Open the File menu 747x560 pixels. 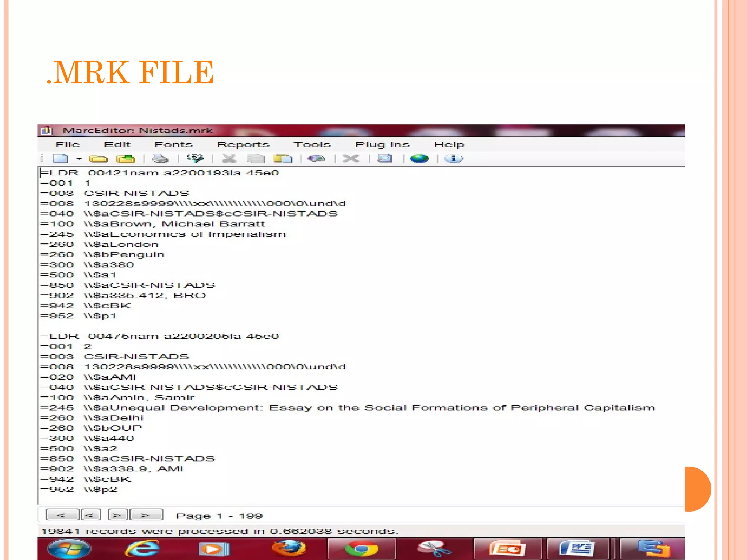(67, 144)
